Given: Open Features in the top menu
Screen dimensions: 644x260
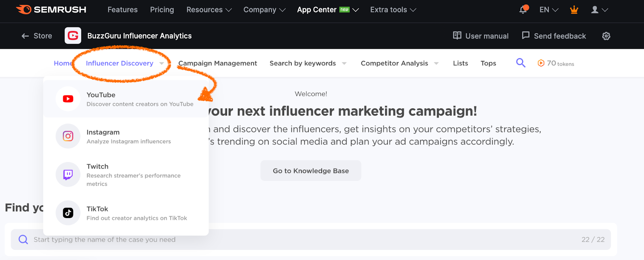Looking at the screenshot, I should [122, 10].
